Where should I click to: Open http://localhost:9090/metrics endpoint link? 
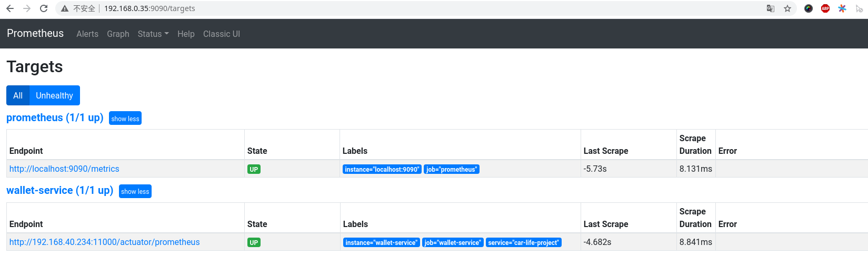64,169
